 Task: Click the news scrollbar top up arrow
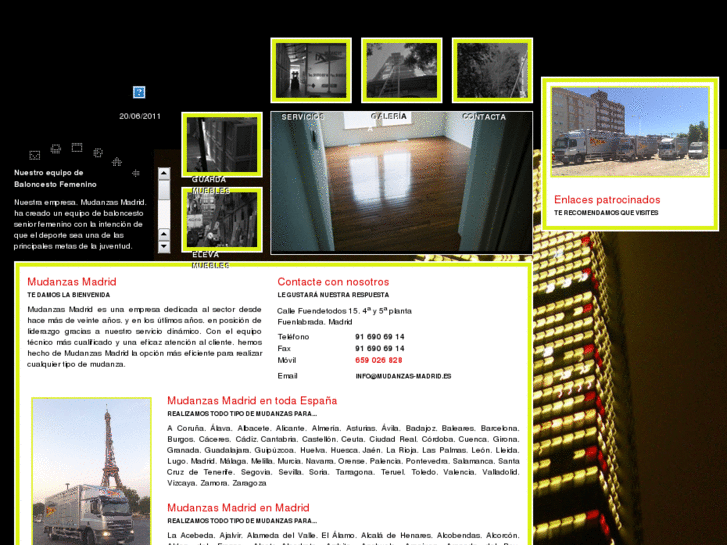(x=164, y=173)
